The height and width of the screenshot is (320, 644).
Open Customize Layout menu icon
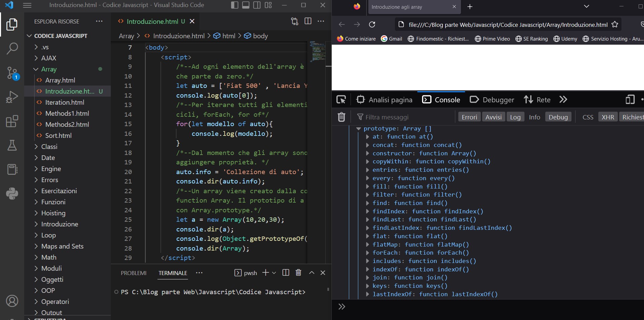click(268, 5)
